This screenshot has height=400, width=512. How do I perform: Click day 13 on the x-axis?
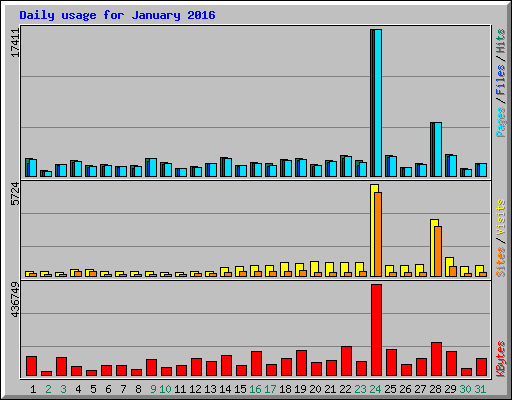coord(210,389)
